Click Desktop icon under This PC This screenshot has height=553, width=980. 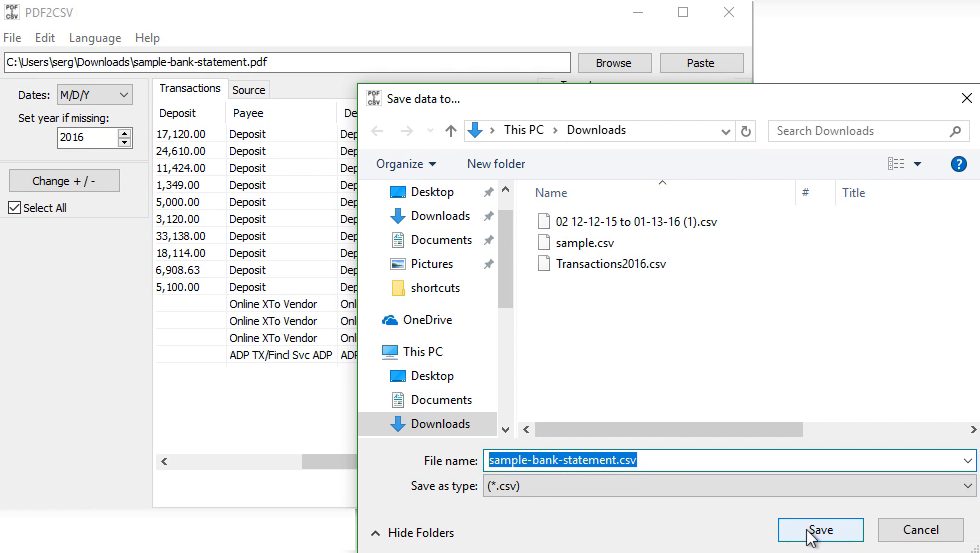coord(398,376)
